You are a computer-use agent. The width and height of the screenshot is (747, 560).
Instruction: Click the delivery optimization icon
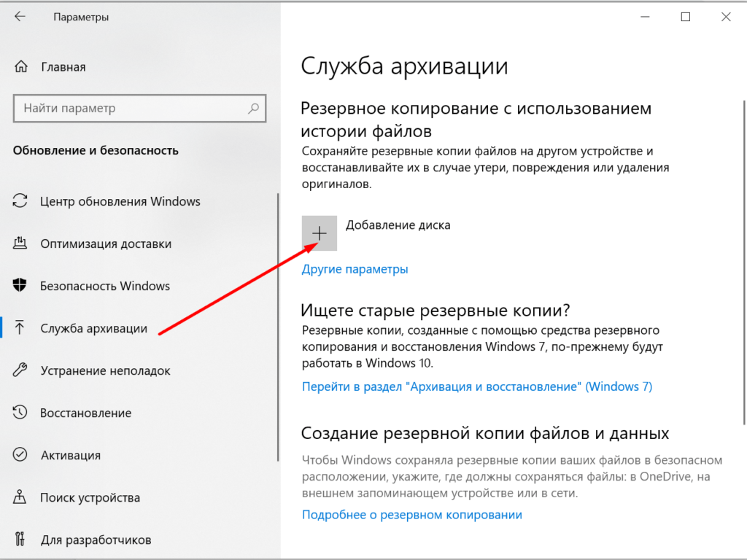point(20,244)
